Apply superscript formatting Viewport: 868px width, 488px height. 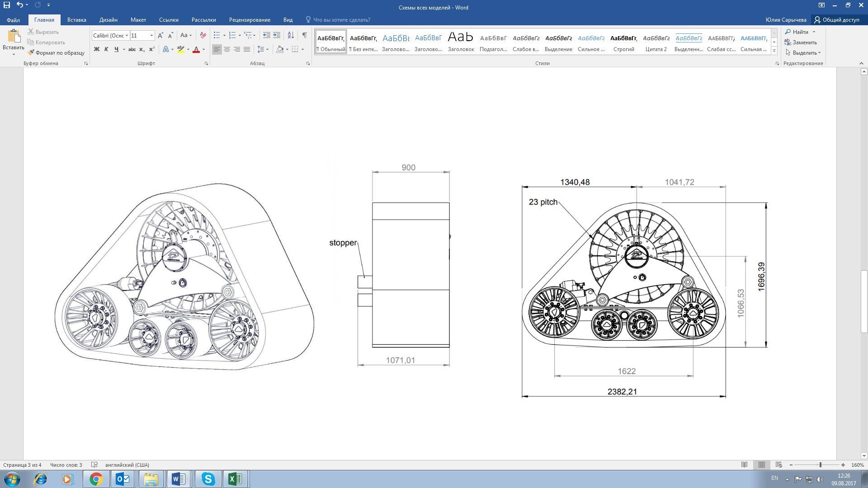tap(151, 49)
